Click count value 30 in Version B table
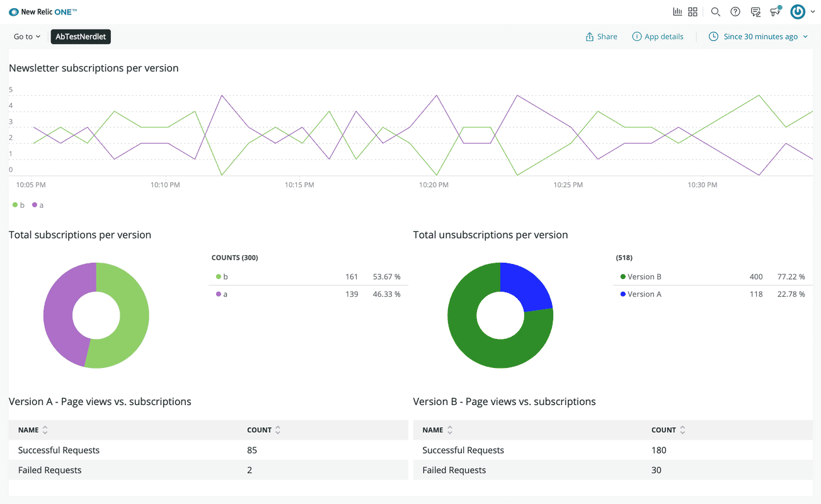The image size is (821, 504). (x=657, y=470)
